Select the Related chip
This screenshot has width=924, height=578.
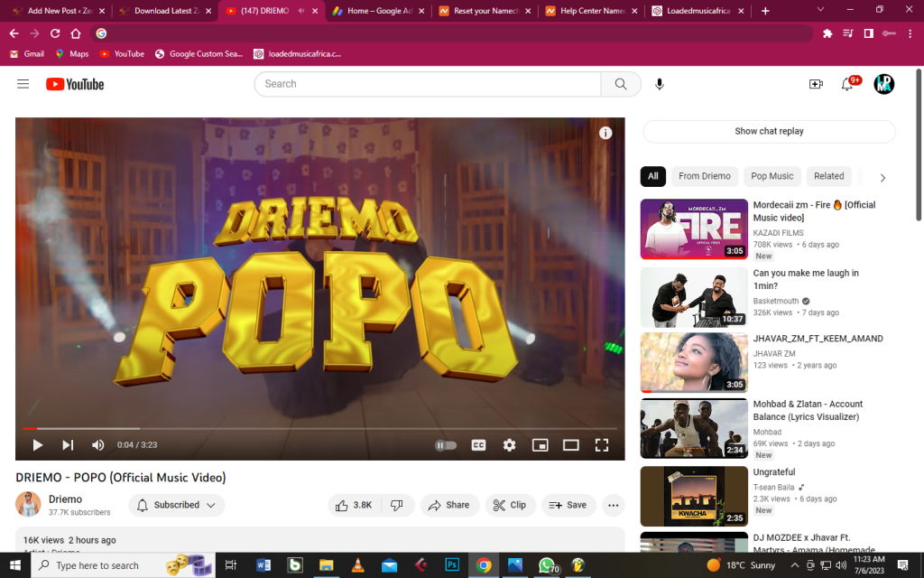pyautogui.click(x=828, y=176)
